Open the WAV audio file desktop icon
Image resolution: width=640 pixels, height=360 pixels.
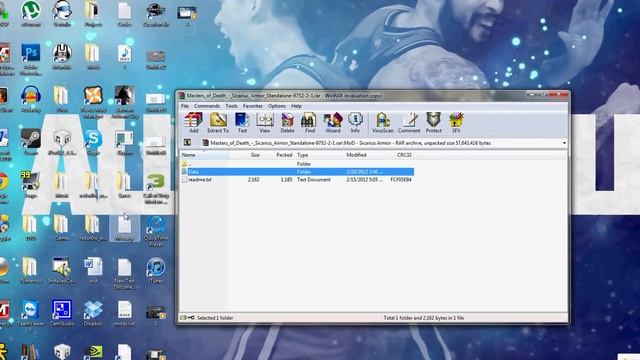[x=124, y=57]
